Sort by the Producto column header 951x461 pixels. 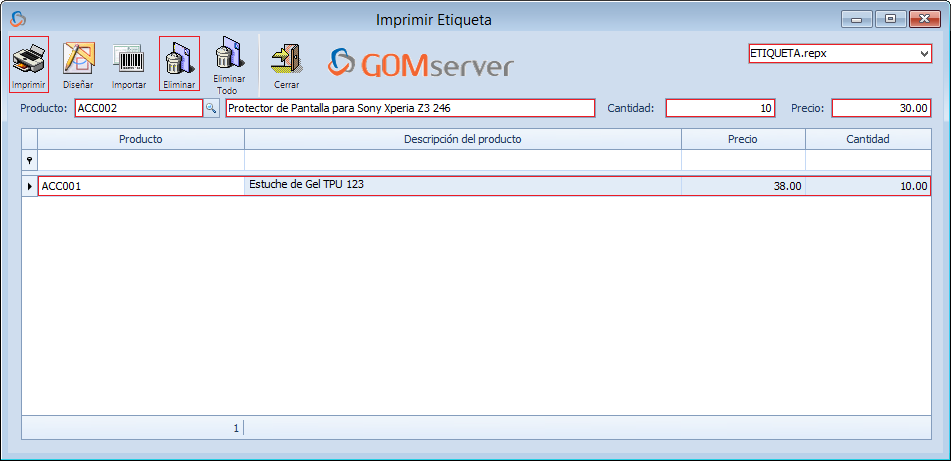pyautogui.click(x=141, y=139)
